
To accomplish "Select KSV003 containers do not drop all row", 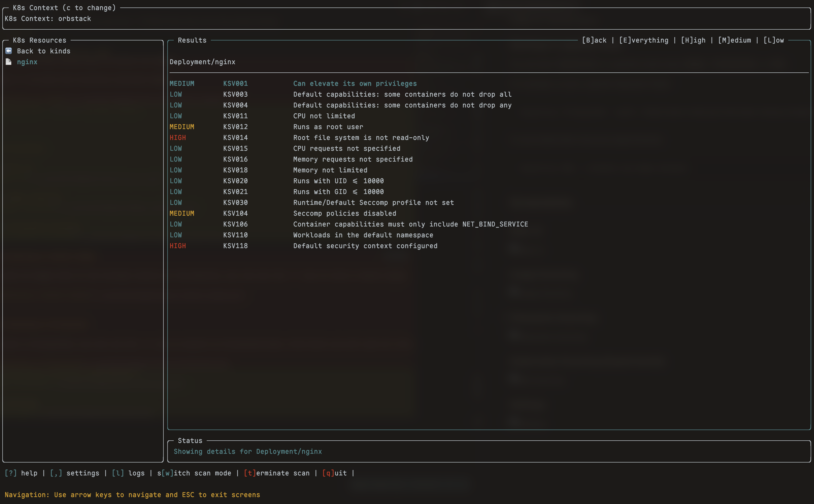I will (489, 94).
